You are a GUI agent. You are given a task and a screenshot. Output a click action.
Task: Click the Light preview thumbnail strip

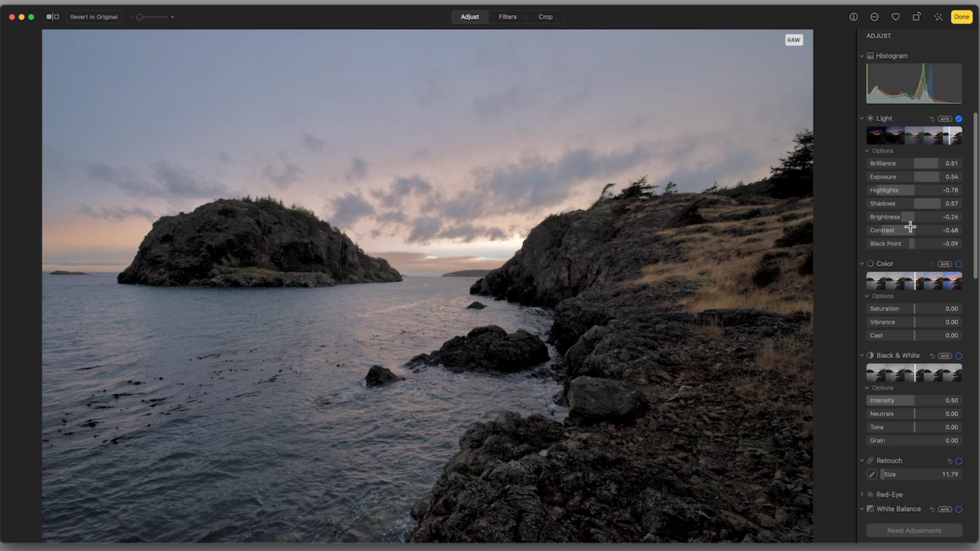point(914,135)
